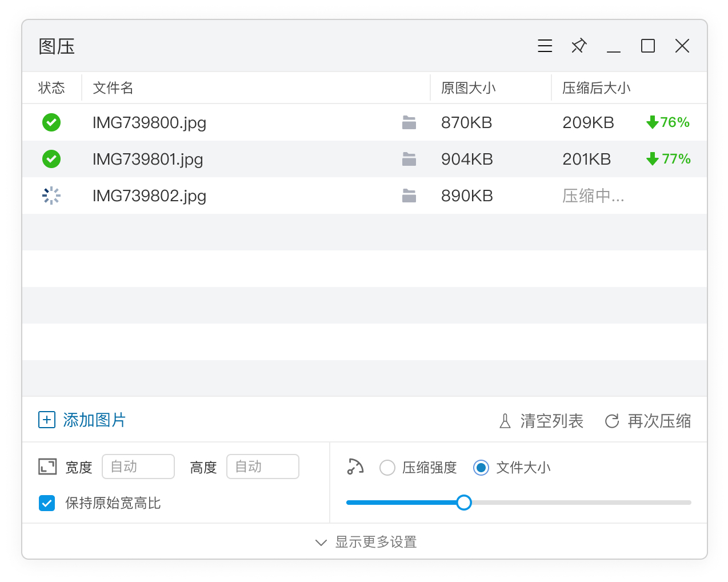
Task: Sort list by 原图大小 column header
Action: tap(468, 88)
